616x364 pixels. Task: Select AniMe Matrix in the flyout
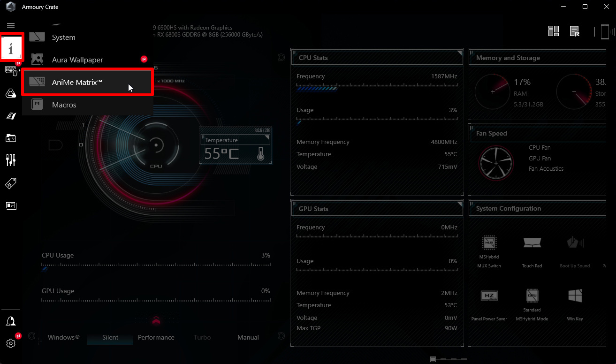tap(88, 82)
